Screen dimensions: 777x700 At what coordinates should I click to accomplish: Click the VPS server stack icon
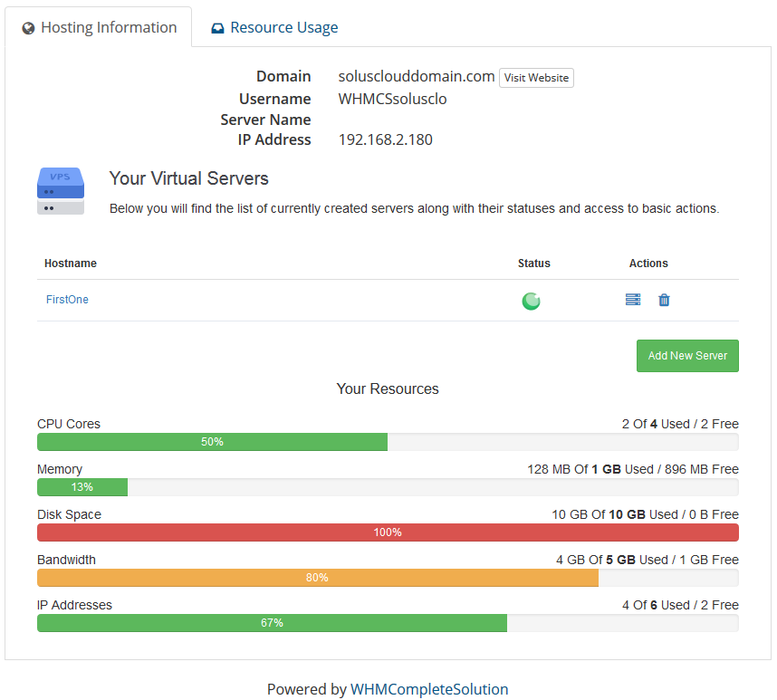pos(61,191)
